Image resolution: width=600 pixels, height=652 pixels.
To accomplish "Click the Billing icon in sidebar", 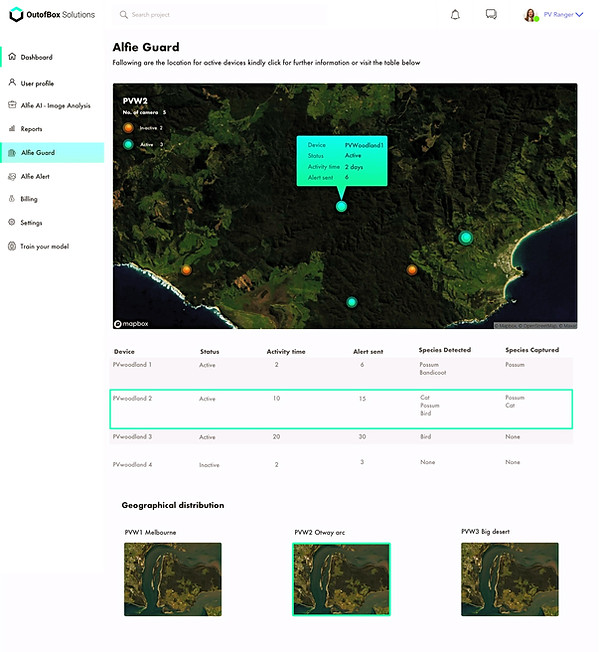I will [x=12, y=199].
